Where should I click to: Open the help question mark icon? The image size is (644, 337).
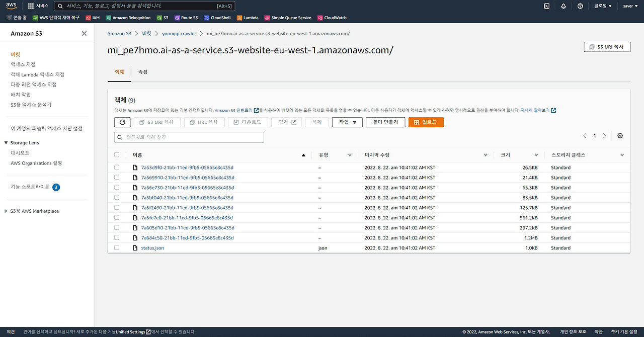(x=580, y=6)
